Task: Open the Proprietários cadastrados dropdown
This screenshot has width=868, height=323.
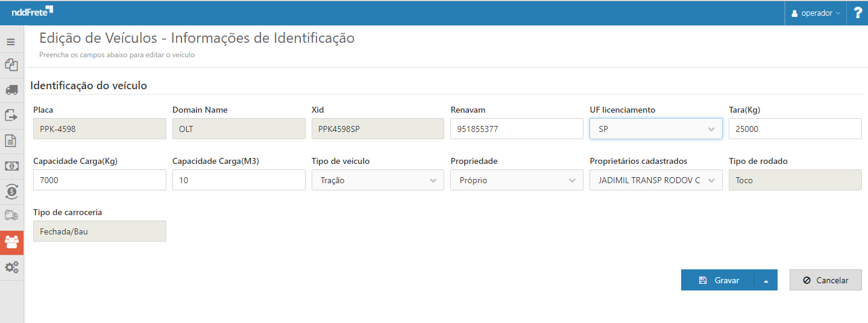Action: click(x=655, y=180)
